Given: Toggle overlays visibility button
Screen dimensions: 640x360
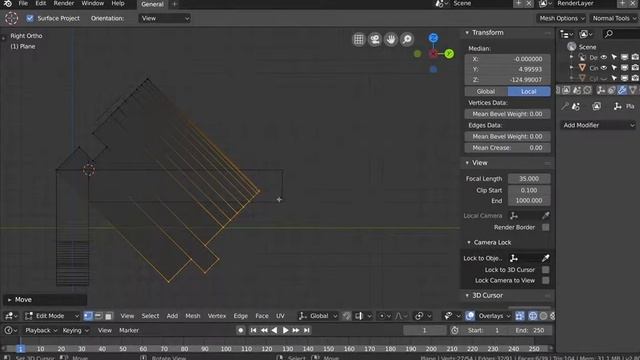Looking at the screenshot, I should point(470,316).
